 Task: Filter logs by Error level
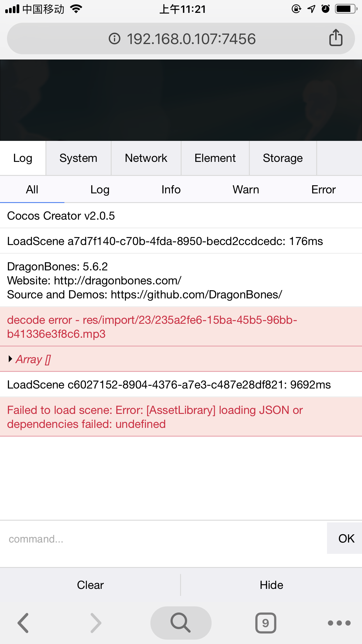tap(323, 190)
